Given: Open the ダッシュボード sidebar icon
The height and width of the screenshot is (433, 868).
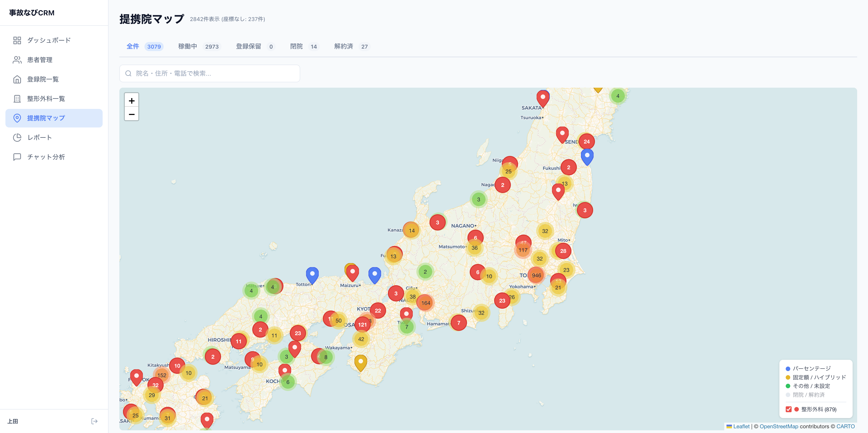Looking at the screenshot, I should 17,40.
